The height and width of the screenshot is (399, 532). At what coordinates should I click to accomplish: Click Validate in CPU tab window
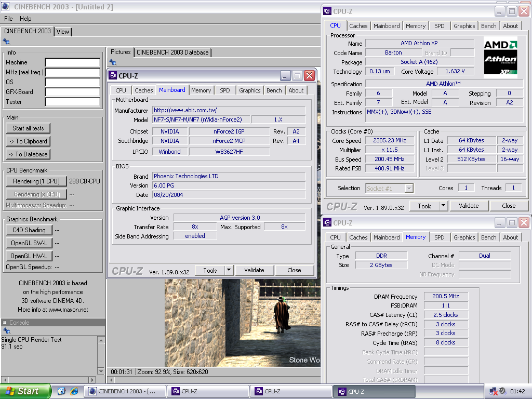coord(469,206)
